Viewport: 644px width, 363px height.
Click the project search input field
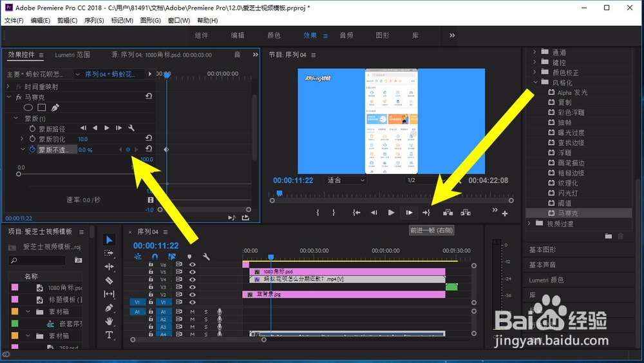[x=37, y=260]
